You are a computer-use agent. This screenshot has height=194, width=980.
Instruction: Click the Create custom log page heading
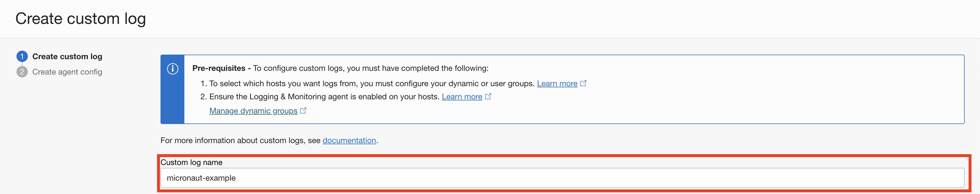coord(80,19)
